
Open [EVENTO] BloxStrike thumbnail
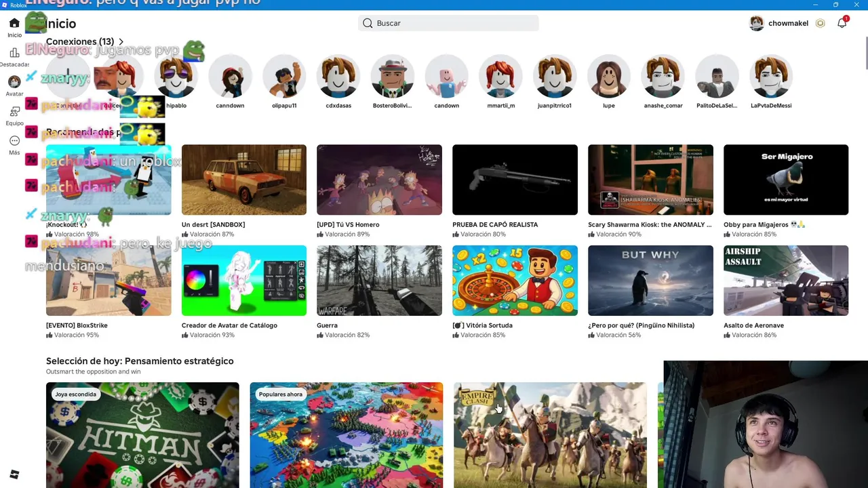tap(108, 281)
